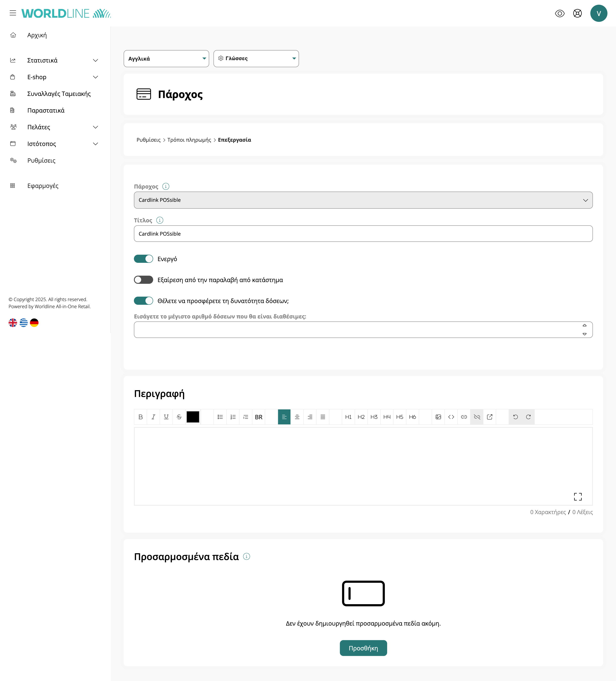Open Παραστατικά in the sidebar

click(x=46, y=110)
